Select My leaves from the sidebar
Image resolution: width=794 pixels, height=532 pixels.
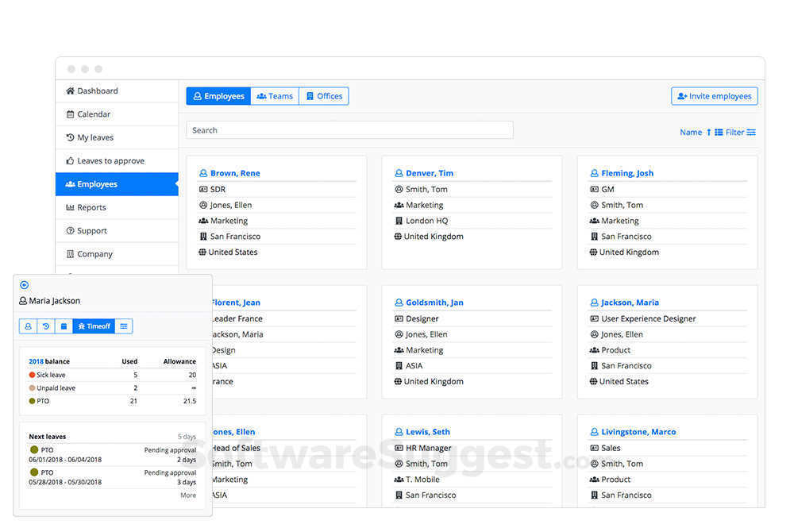[x=91, y=137]
